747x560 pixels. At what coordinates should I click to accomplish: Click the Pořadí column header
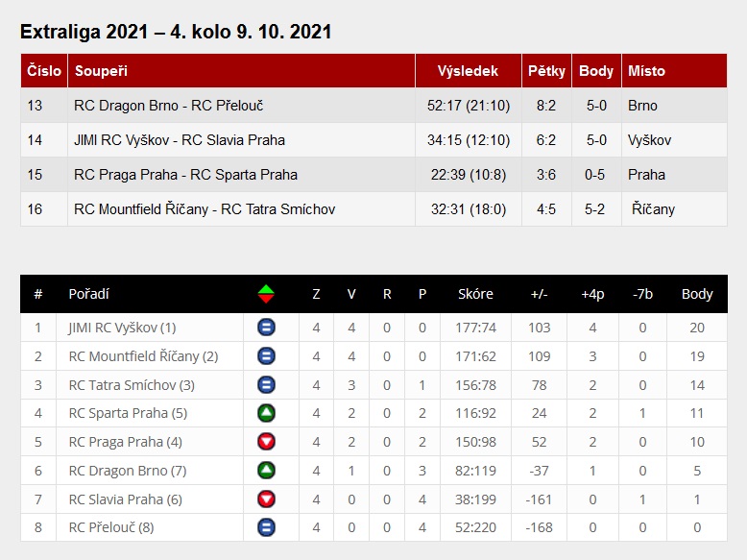pos(88,294)
